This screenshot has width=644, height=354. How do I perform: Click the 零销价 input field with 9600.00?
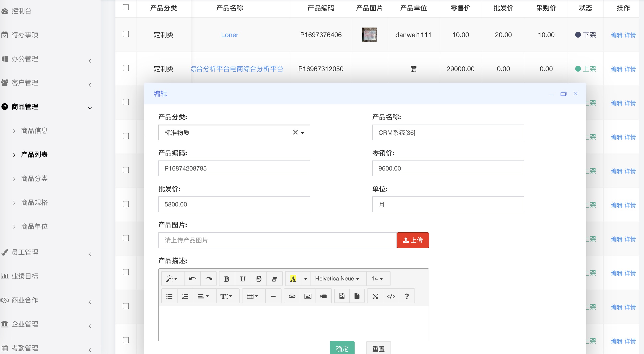tap(448, 169)
